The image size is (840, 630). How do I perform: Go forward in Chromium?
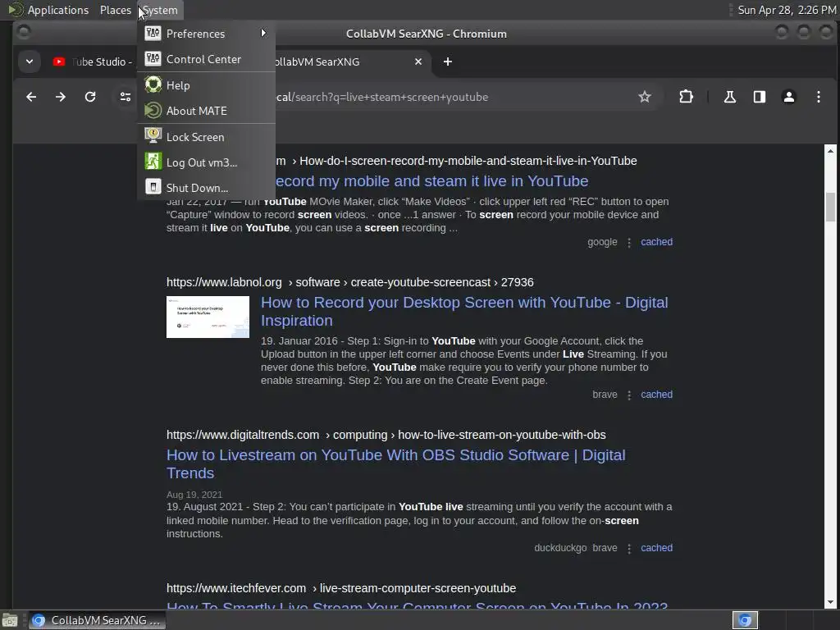(61, 97)
